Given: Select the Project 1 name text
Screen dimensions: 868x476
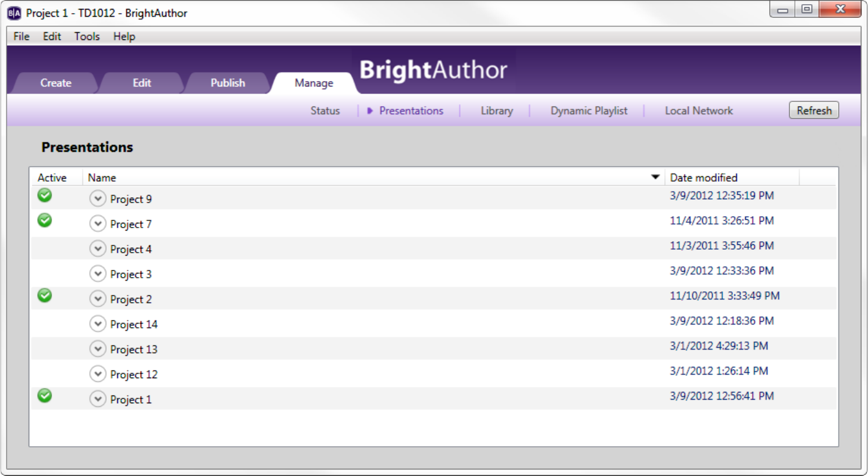Looking at the screenshot, I should tap(131, 399).
